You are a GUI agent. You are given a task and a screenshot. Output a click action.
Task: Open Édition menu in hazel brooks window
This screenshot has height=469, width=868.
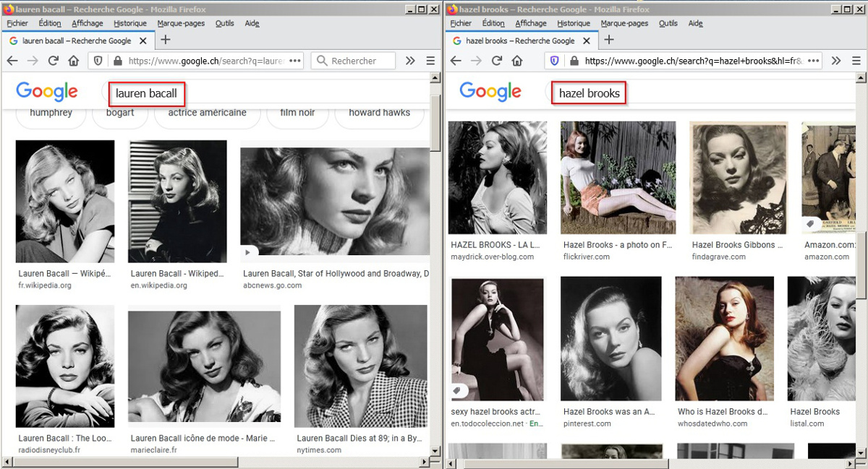point(493,23)
